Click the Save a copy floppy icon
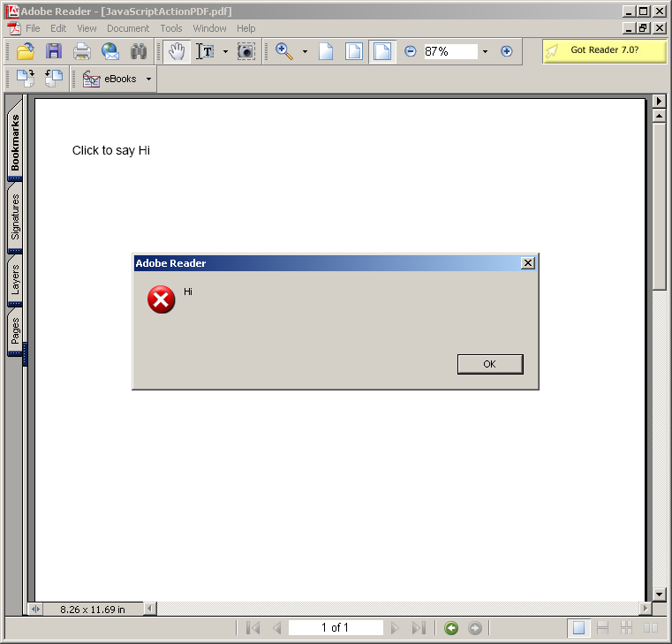 (x=54, y=51)
